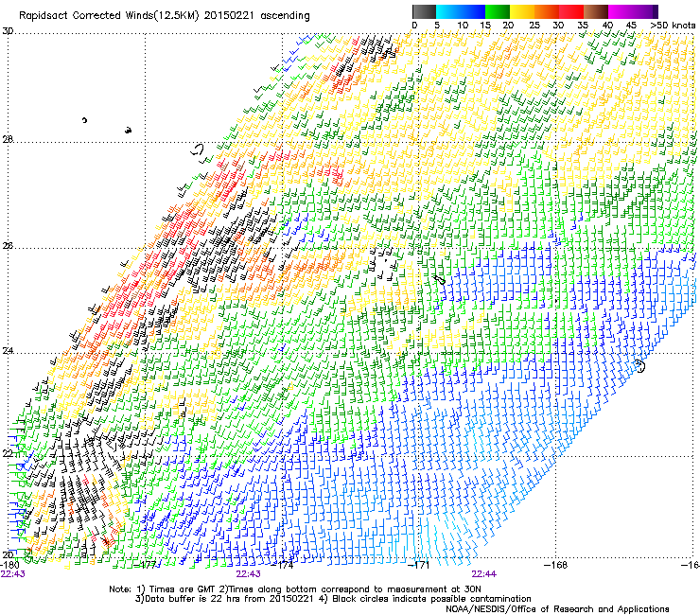Click the '-174' longitude axis label
The height and width of the screenshot is (615, 700).
(283, 565)
